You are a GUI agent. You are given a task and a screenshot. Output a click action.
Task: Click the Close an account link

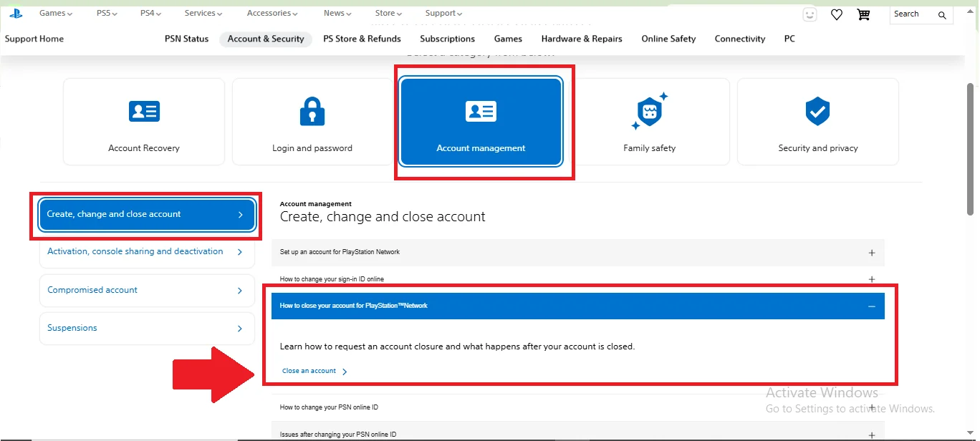[x=309, y=371]
